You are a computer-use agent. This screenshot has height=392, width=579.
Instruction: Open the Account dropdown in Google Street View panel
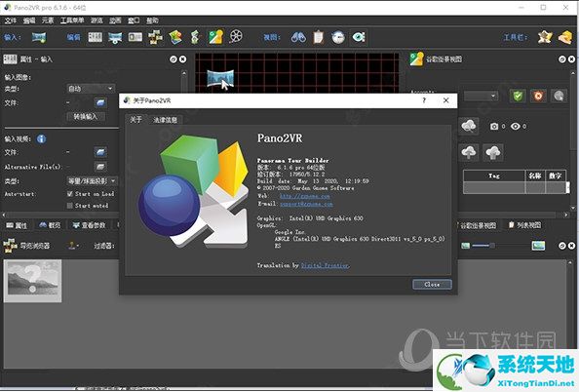(481, 97)
